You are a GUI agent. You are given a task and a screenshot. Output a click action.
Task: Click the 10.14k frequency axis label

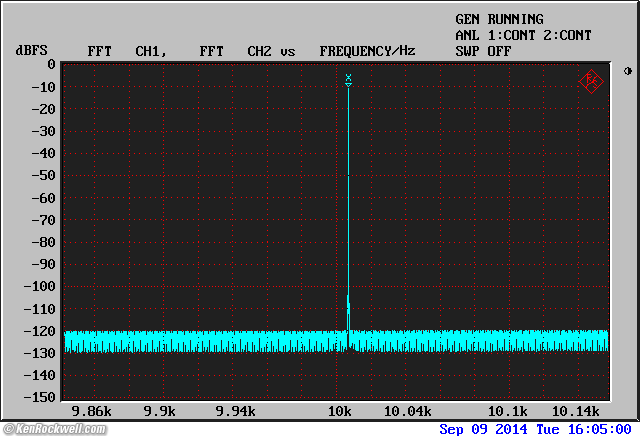click(575, 411)
